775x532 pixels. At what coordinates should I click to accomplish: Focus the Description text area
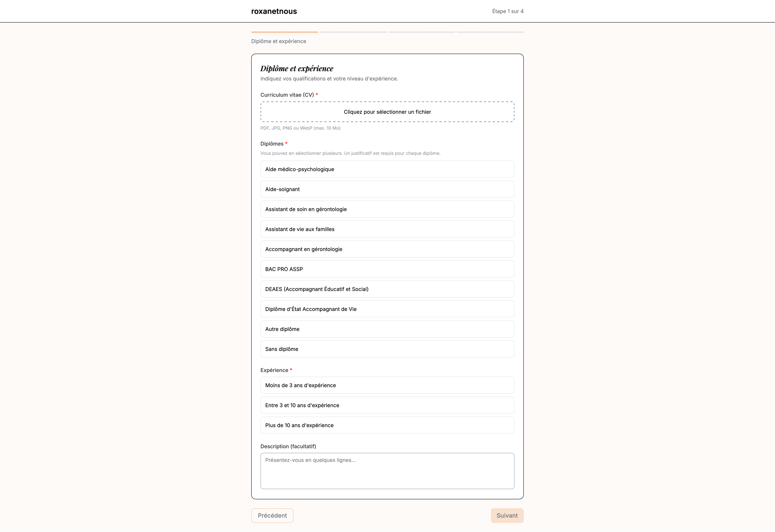point(387,471)
